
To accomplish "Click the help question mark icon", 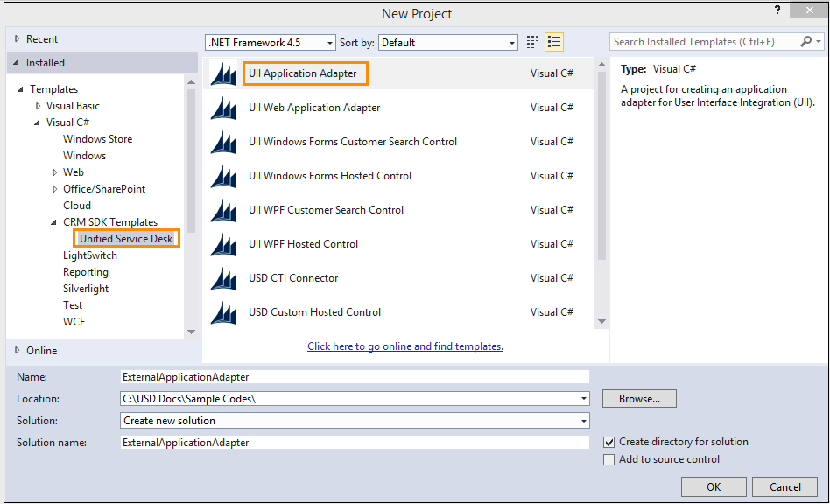I will tap(777, 10).
